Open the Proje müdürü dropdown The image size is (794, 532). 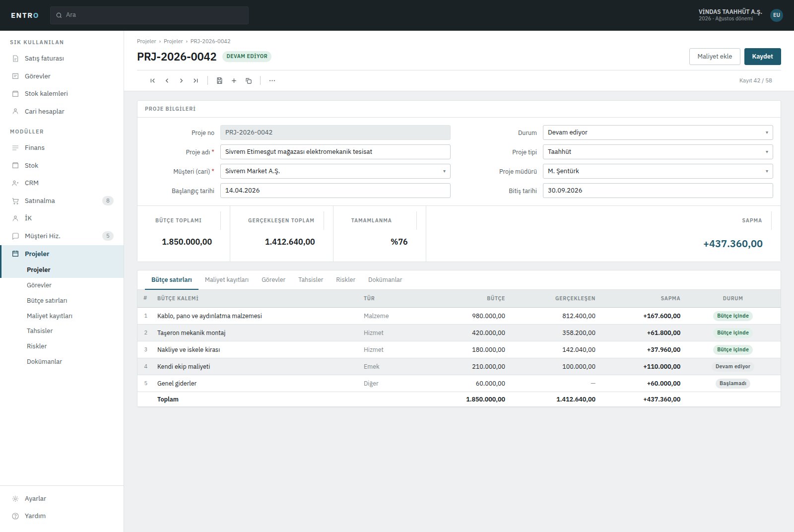pos(658,171)
